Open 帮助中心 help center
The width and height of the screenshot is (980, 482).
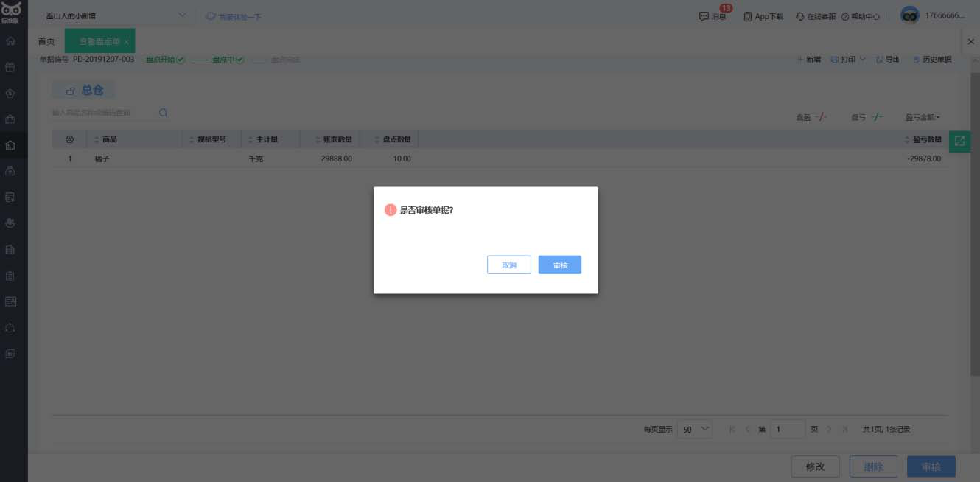(861, 16)
